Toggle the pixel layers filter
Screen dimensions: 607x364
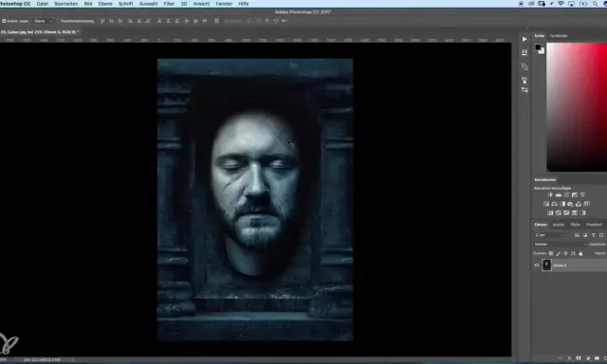[578, 235]
